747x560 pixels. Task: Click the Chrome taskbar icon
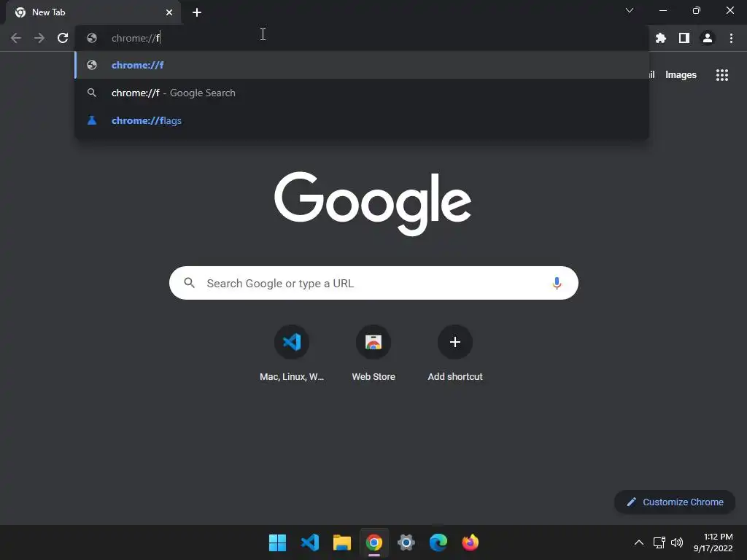tap(374, 542)
